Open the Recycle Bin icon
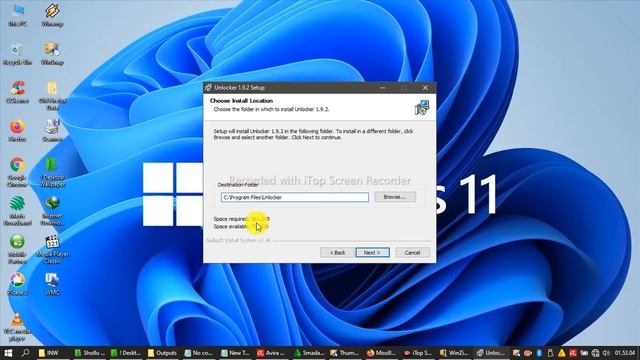The image size is (640, 360). pyautogui.click(x=17, y=54)
